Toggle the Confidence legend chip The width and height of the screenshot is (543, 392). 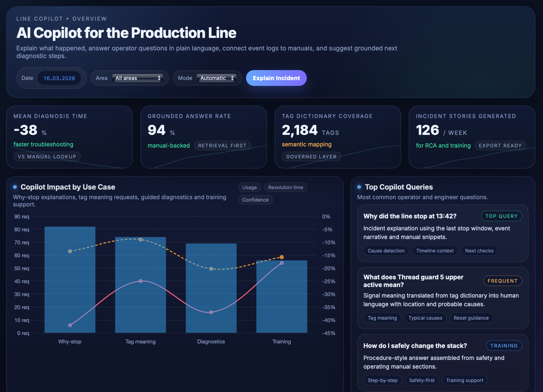tap(255, 200)
